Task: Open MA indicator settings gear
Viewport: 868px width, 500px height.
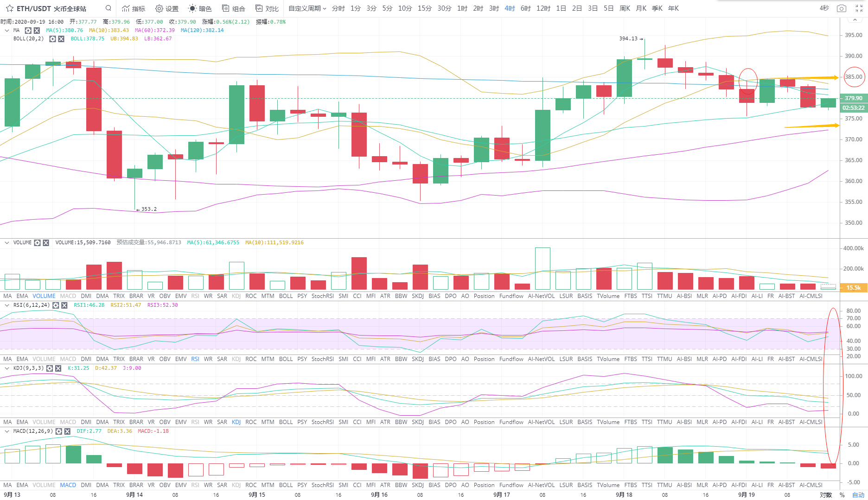Action: click(28, 31)
